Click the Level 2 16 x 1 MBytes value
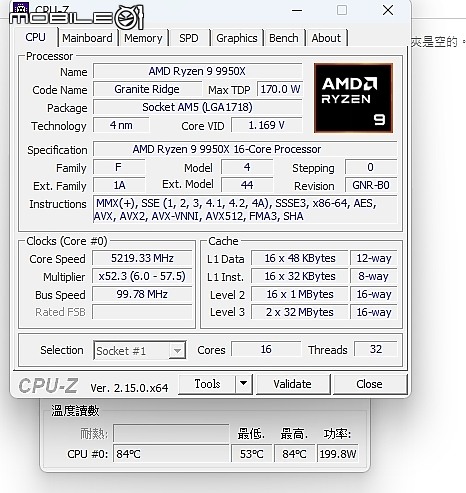The image size is (466, 493). pos(300,294)
